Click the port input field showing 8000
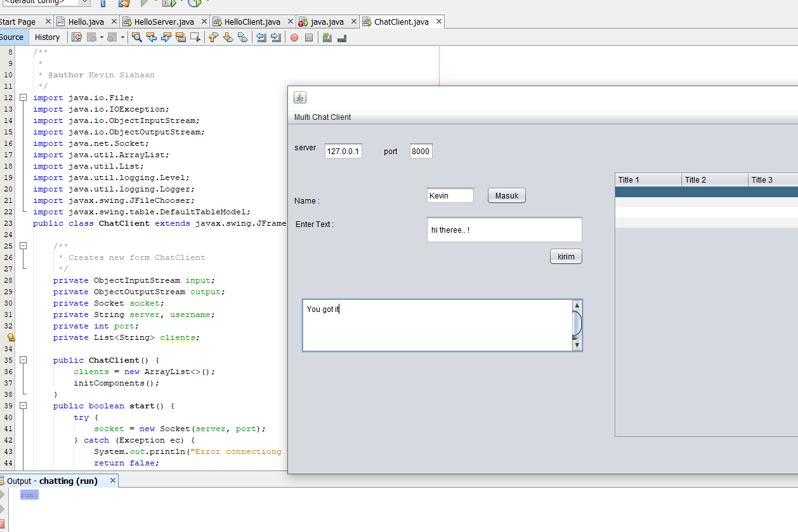Screen dimensions: 798x532 [421, 152]
